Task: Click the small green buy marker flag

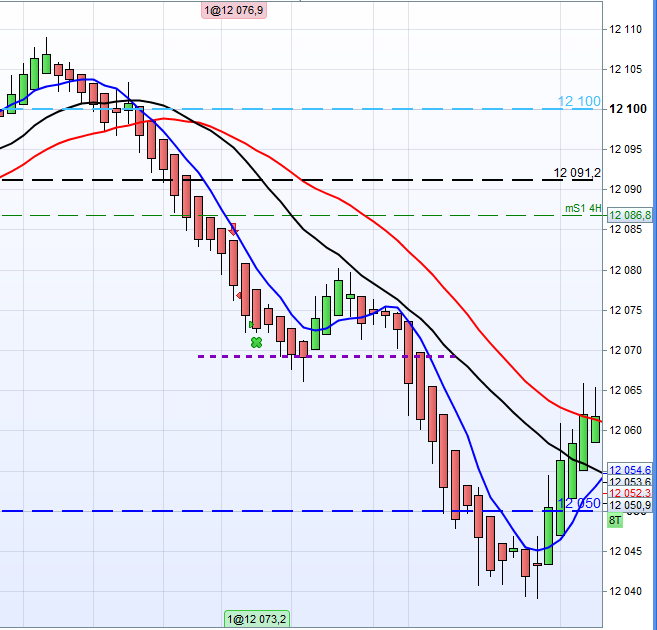Action: [x=251, y=325]
